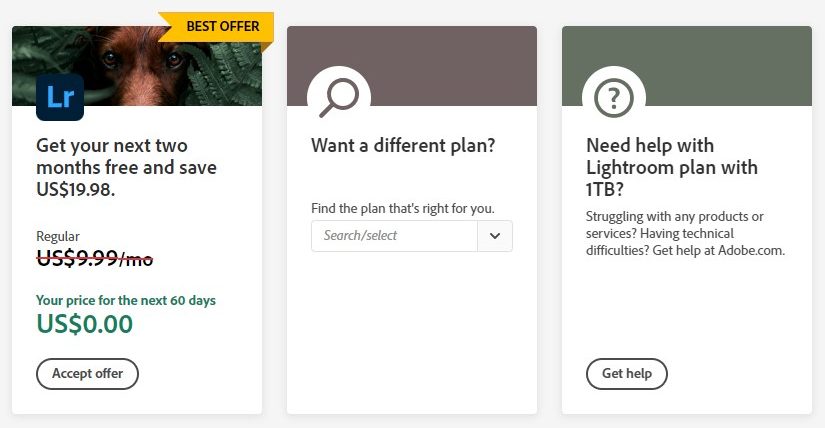825x428 pixels.
Task: Click 'Your price for the next 60 days' text
Action: pos(126,301)
